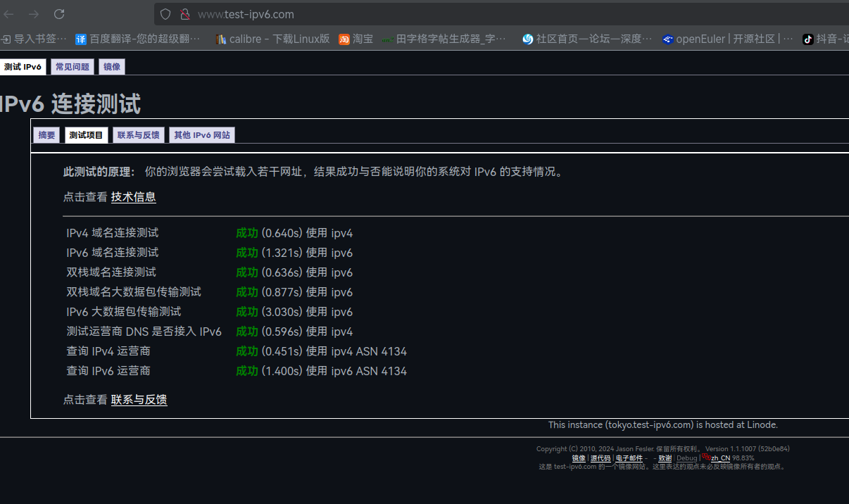Open the 抖音 bookmark

tap(825, 39)
